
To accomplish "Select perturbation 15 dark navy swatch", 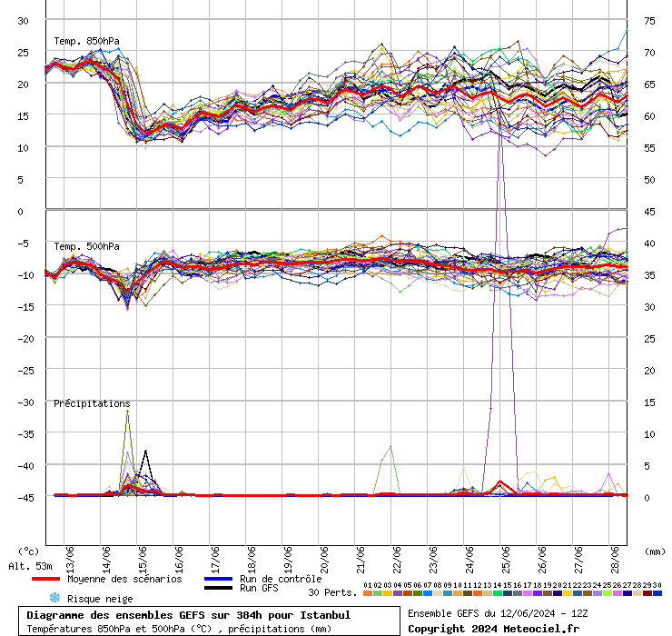I will click(x=508, y=593).
